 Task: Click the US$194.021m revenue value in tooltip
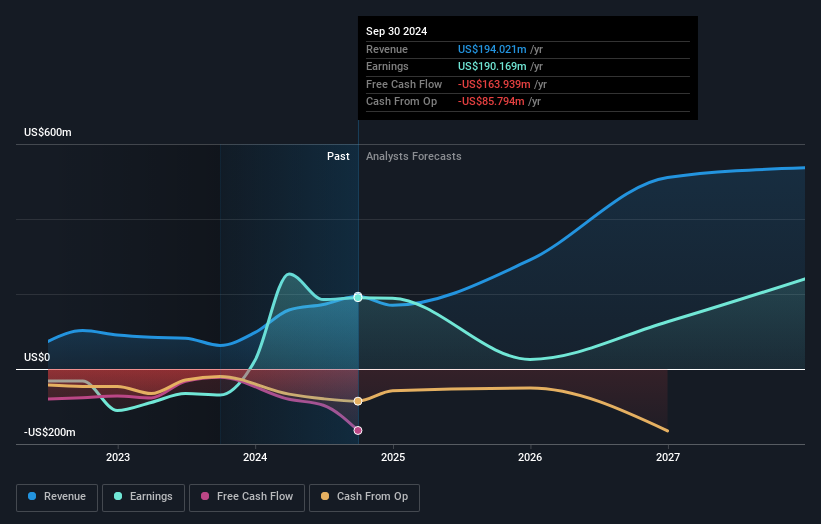coord(492,49)
